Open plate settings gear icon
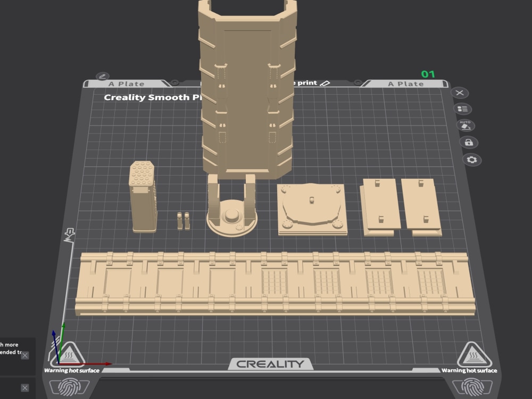 click(x=472, y=160)
